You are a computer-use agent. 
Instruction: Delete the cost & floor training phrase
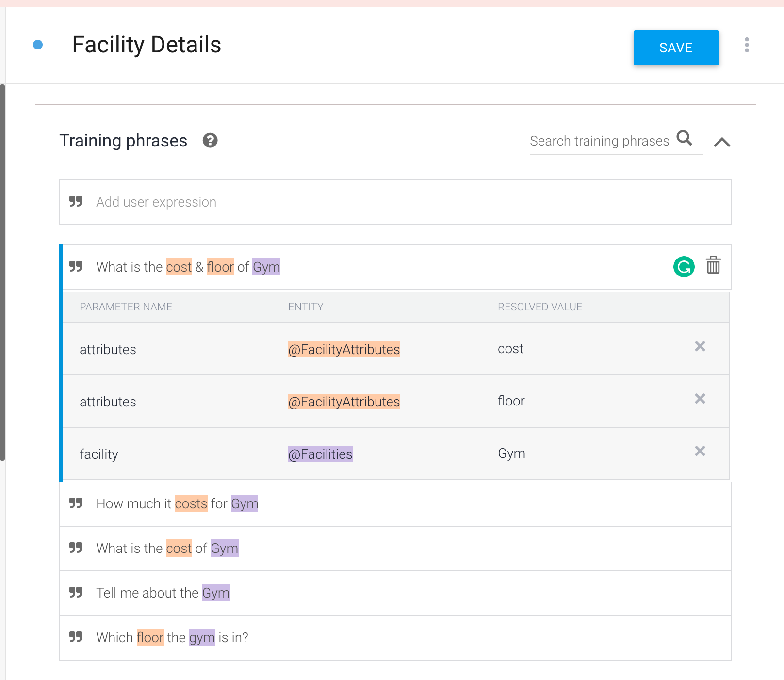pyautogui.click(x=713, y=265)
